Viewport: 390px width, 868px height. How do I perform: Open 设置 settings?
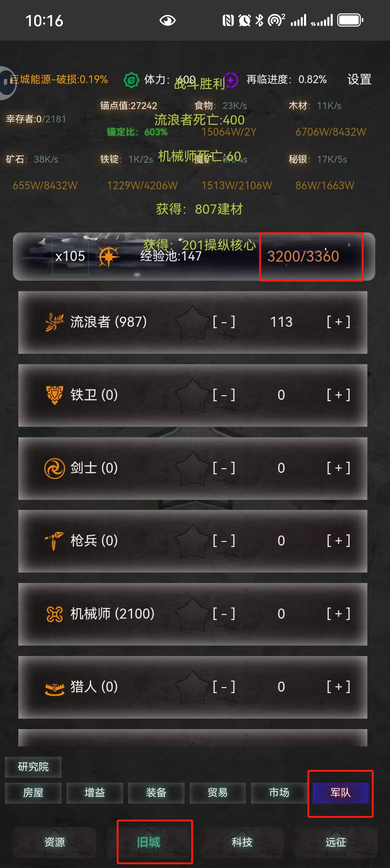359,80
